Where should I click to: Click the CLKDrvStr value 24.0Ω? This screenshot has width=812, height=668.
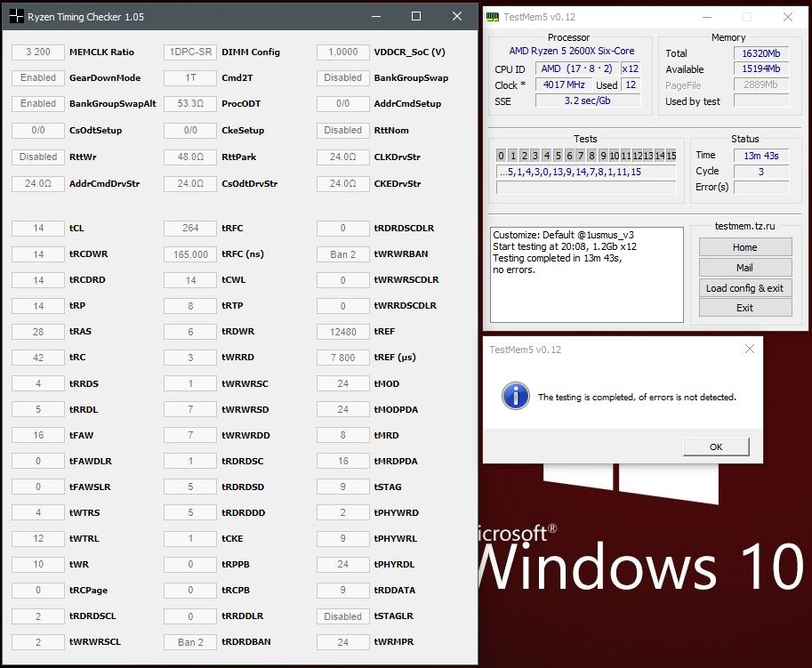(342, 157)
